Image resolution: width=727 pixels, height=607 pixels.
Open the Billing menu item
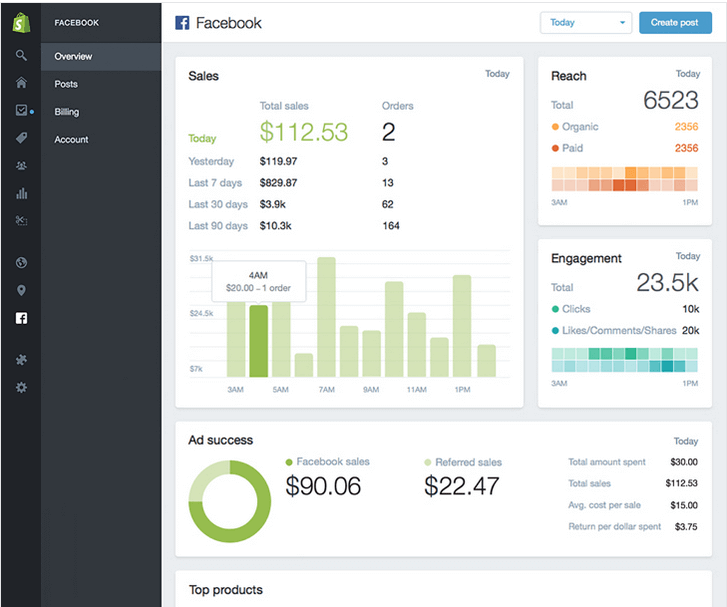coord(67,112)
